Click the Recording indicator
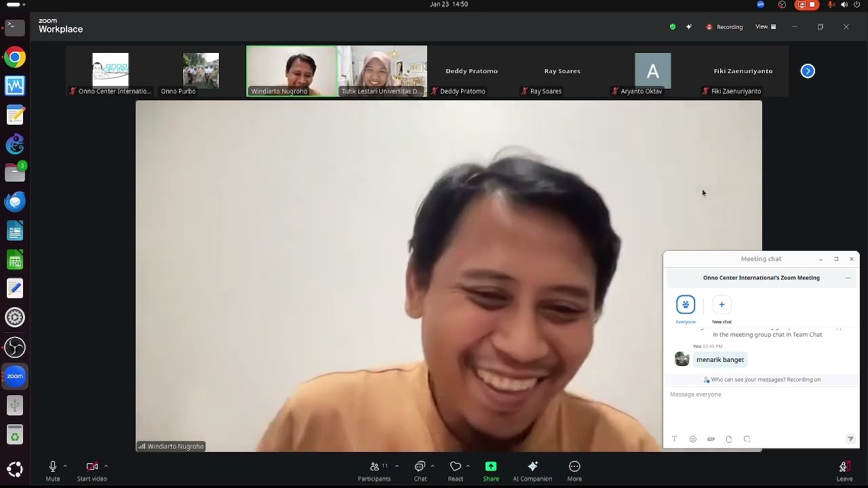This screenshot has width=868, height=488. tap(725, 27)
